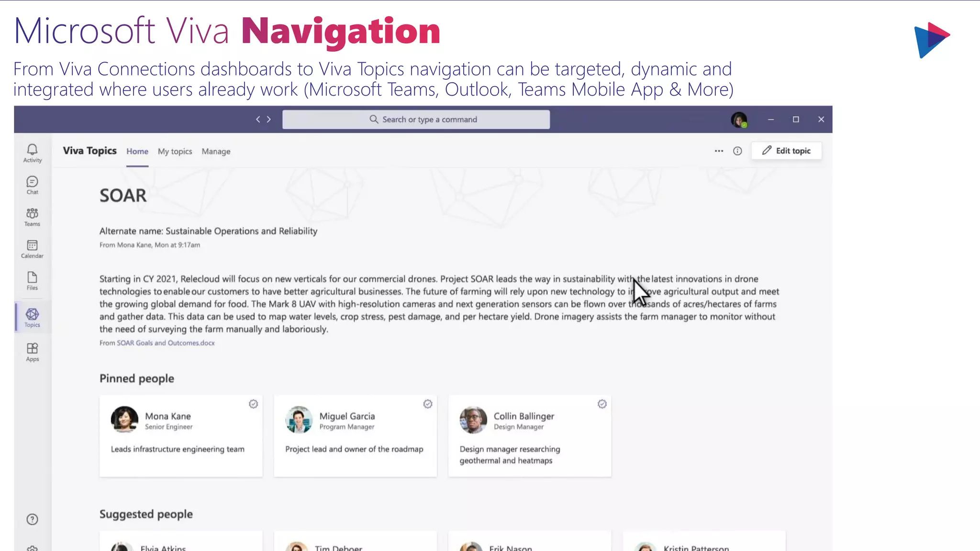The width and height of the screenshot is (980, 551).
Task: Switch to the My topics tab
Action: tap(175, 151)
